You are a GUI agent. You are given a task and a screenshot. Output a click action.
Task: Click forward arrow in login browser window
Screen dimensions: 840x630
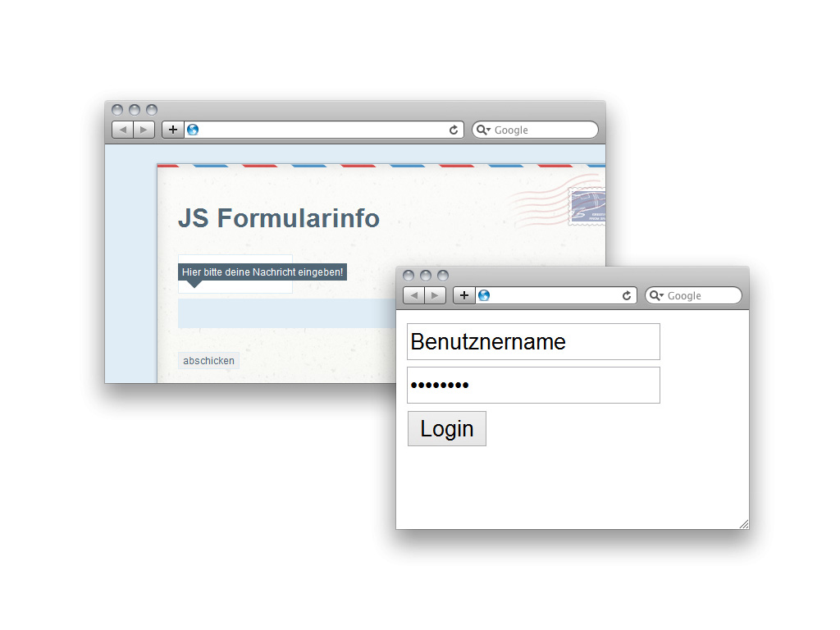[435, 295]
